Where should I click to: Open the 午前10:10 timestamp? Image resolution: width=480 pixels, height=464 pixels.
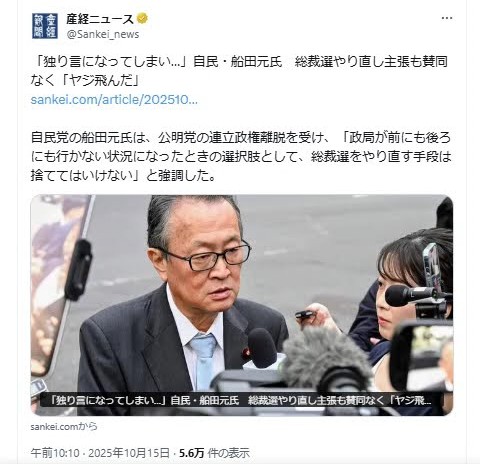click(55, 453)
